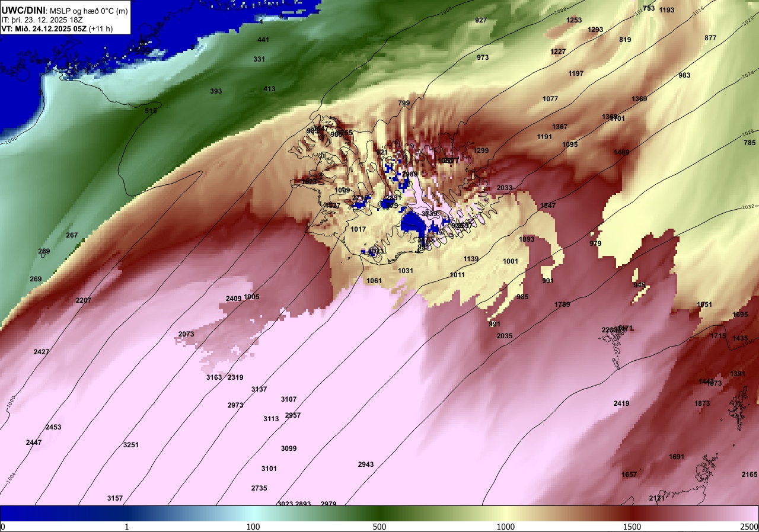Click the map value 1017

coord(358,229)
